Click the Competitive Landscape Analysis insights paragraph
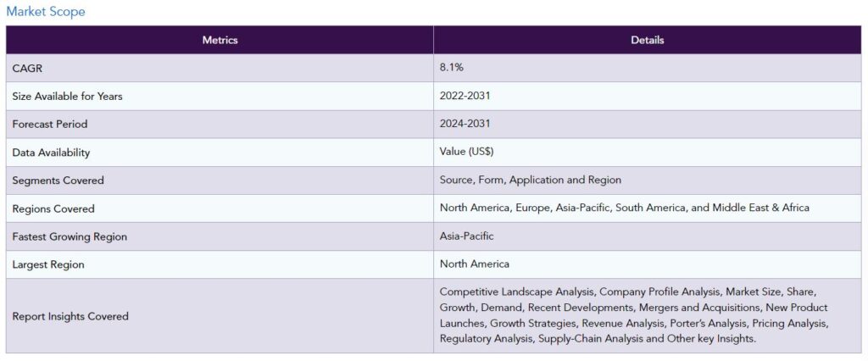Viewport: 868px width, 361px height. (634, 315)
